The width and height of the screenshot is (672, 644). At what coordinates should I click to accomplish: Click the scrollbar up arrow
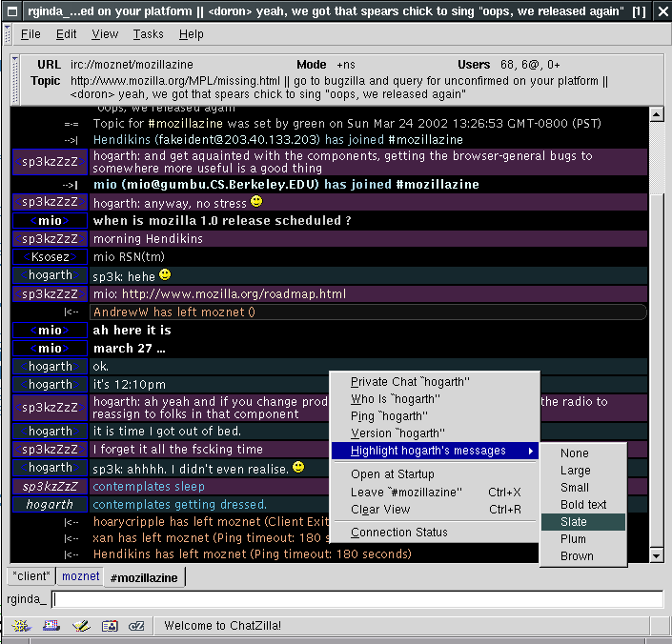click(x=657, y=114)
